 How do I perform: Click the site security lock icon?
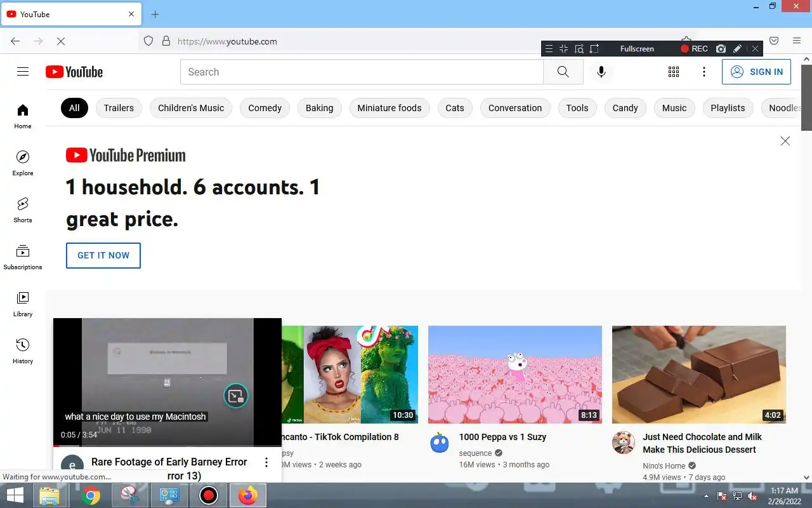tap(166, 41)
